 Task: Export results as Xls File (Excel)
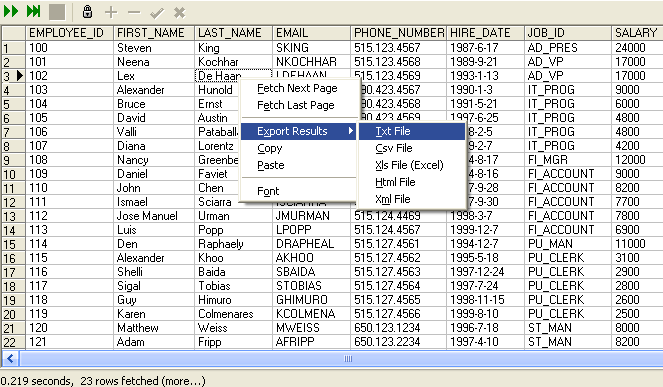(412, 165)
